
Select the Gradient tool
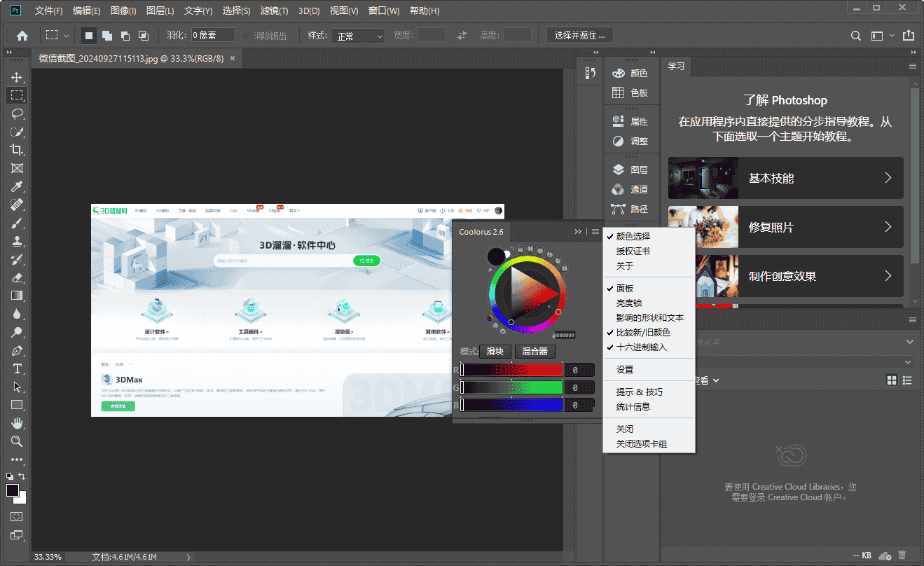click(x=17, y=296)
